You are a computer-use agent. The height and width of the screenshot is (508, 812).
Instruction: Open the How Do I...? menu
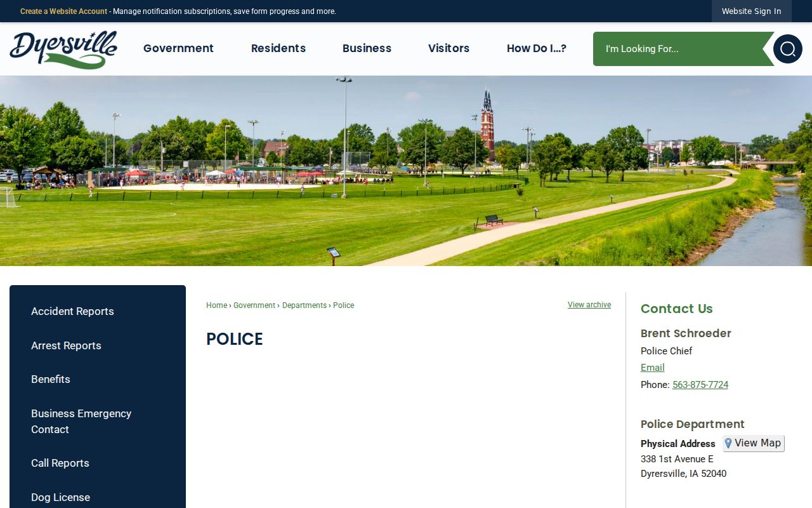pyautogui.click(x=537, y=48)
